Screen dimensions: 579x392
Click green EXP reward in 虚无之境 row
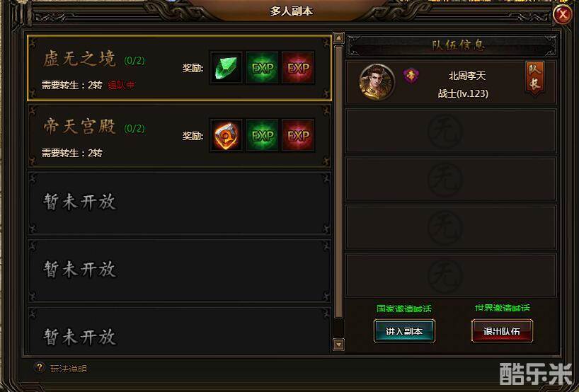(x=262, y=68)
